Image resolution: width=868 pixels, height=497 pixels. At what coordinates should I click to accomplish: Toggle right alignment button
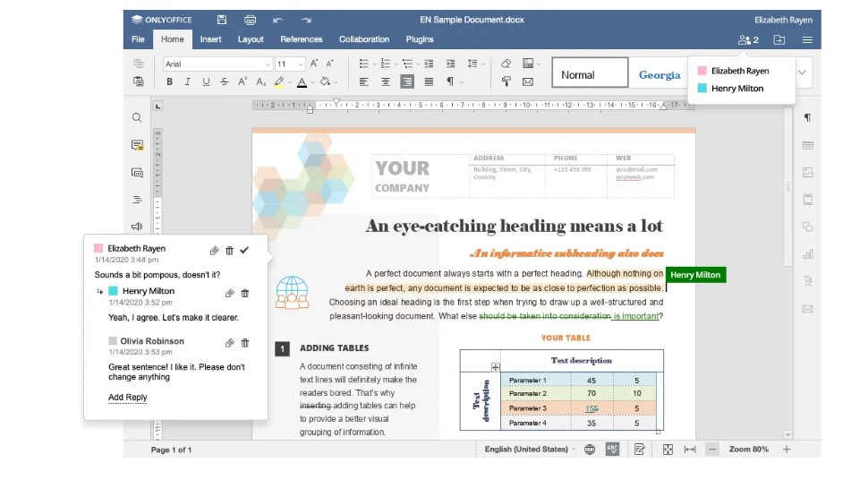point(407,82)
